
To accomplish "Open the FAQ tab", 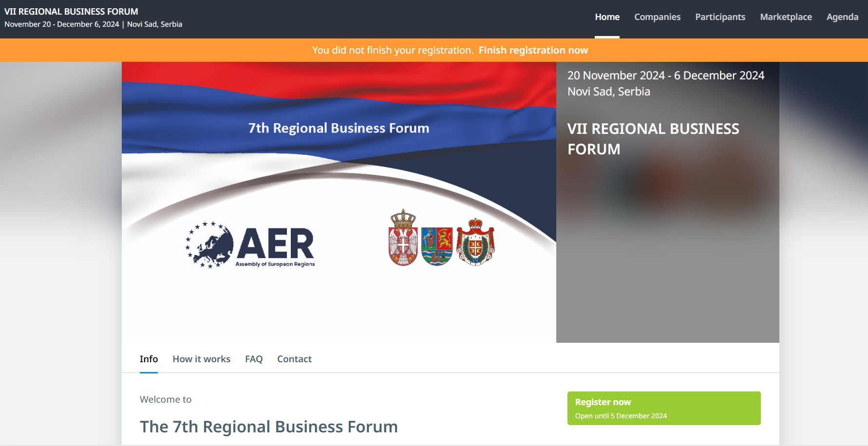I will (254, 359).
